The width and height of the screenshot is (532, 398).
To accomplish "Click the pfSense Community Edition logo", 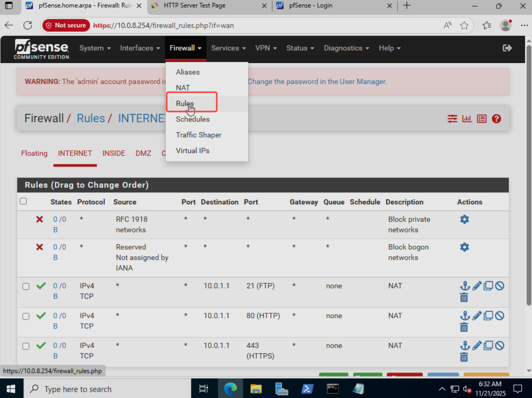I will click(41, 49).
